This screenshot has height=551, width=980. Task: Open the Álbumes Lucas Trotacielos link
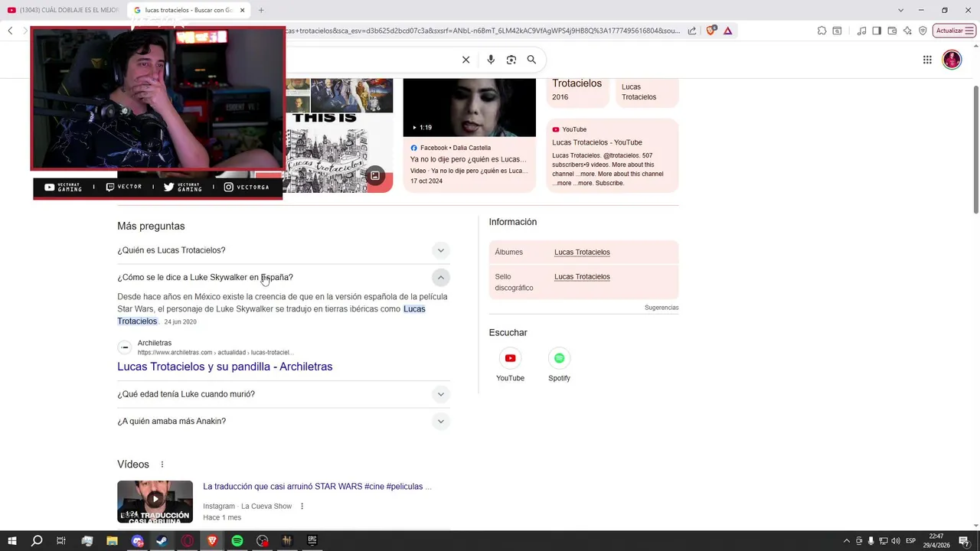tap(582, 252)
